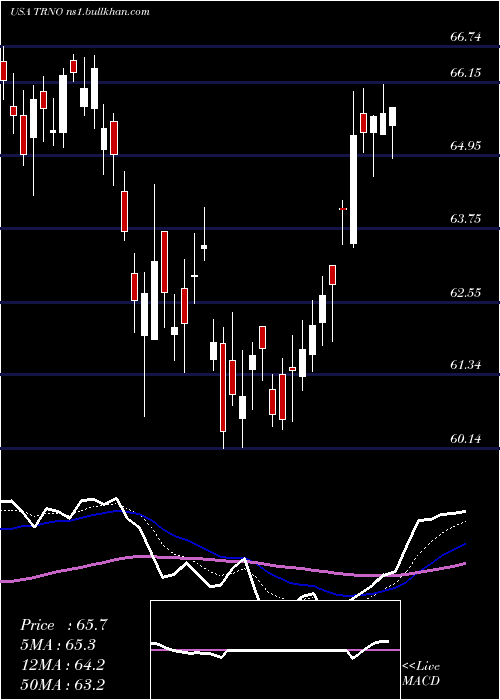
Task: Click the Price : 65.7 readout
Action: (x=63, y=625)
